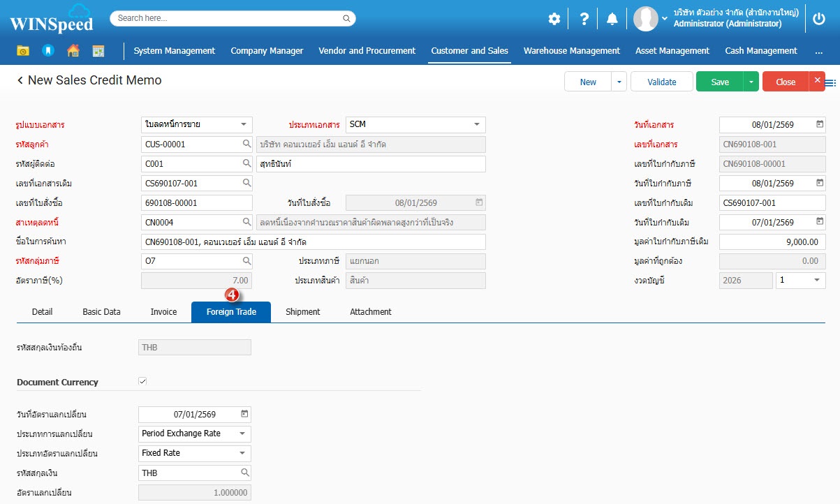This screenshot has height=504, width=840.
Task: Click the Search here input box
Action: click(233, 18)
